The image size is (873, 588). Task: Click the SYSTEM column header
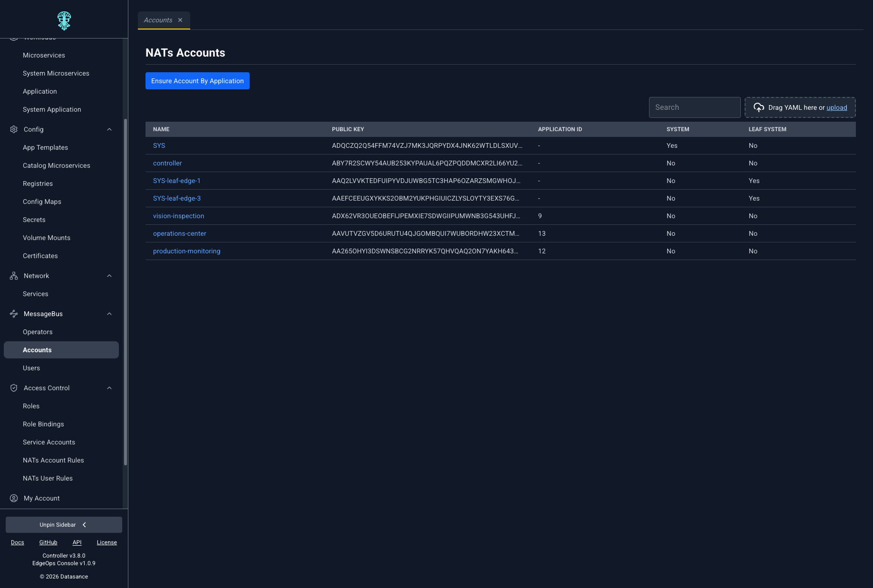point(678,129)
